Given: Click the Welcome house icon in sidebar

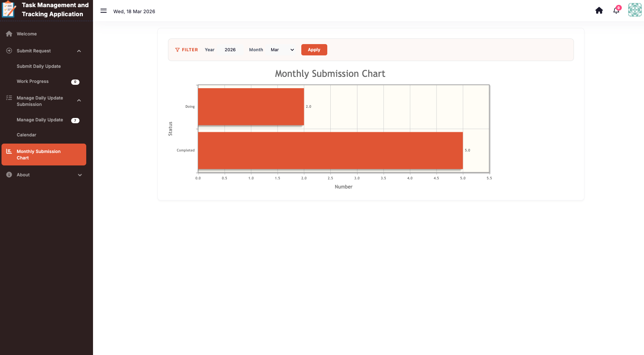Looking at the screenshot, I should click(x=9, y=34).
